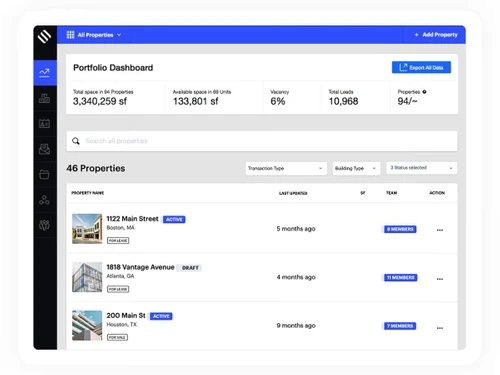Open the Building Type dropdown
This screenshot has height=375, width=500.
click(x=356, y=168)
